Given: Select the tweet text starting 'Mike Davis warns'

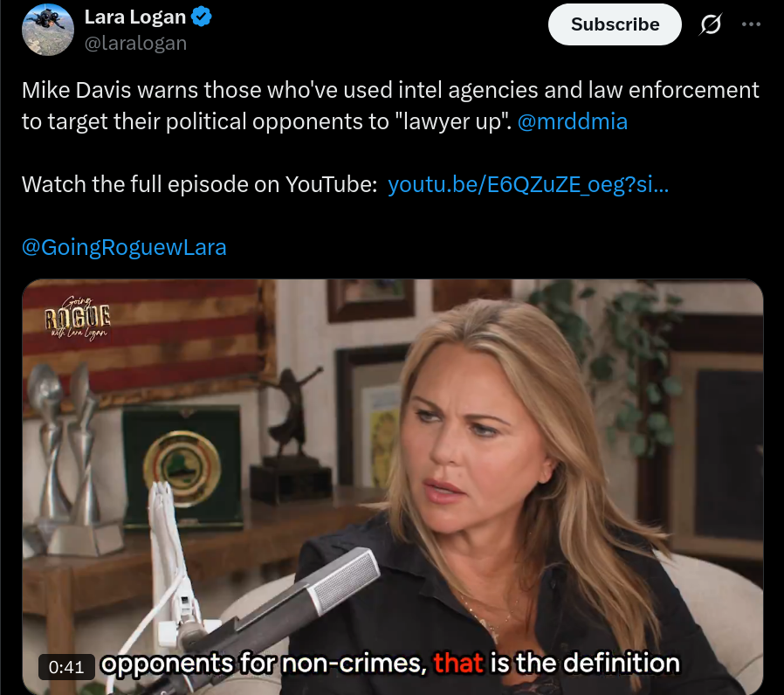Looking at the screenshot, I should (x=390, y=106).
